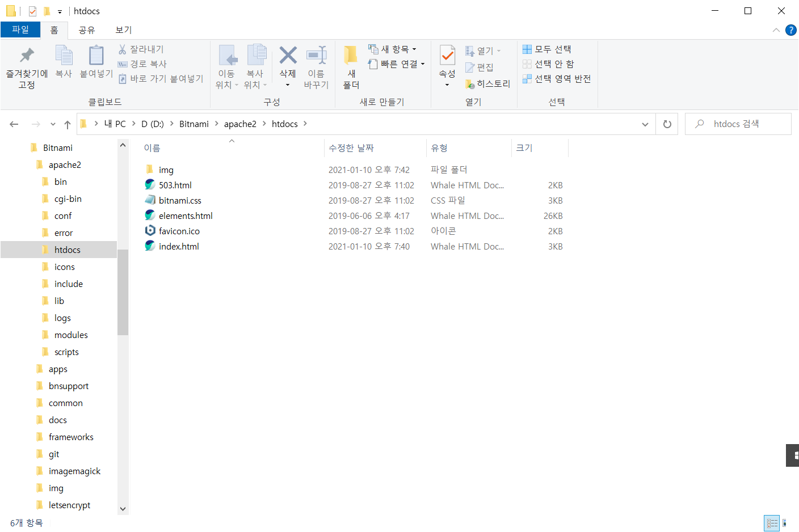Select elements.html file

pyautogui.click(x=186, y=216)
